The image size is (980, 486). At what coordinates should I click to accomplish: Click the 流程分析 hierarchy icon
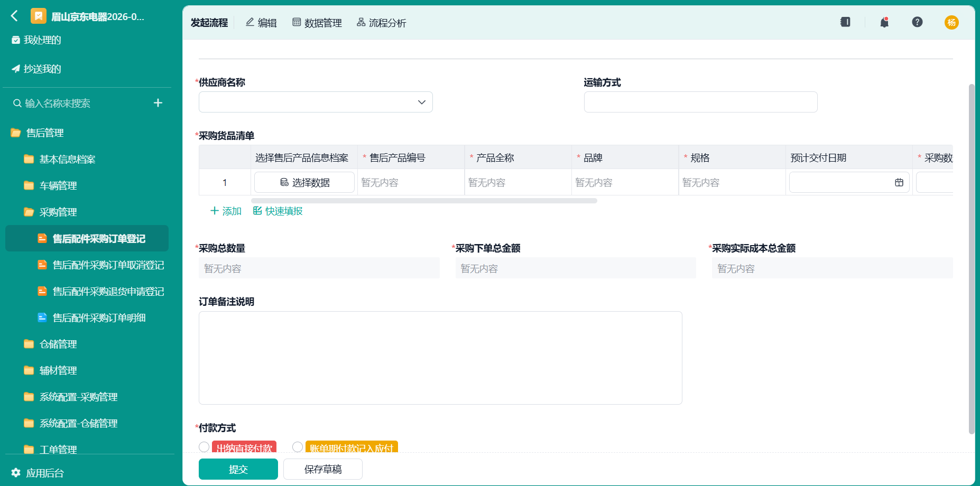tap(361, 22)
